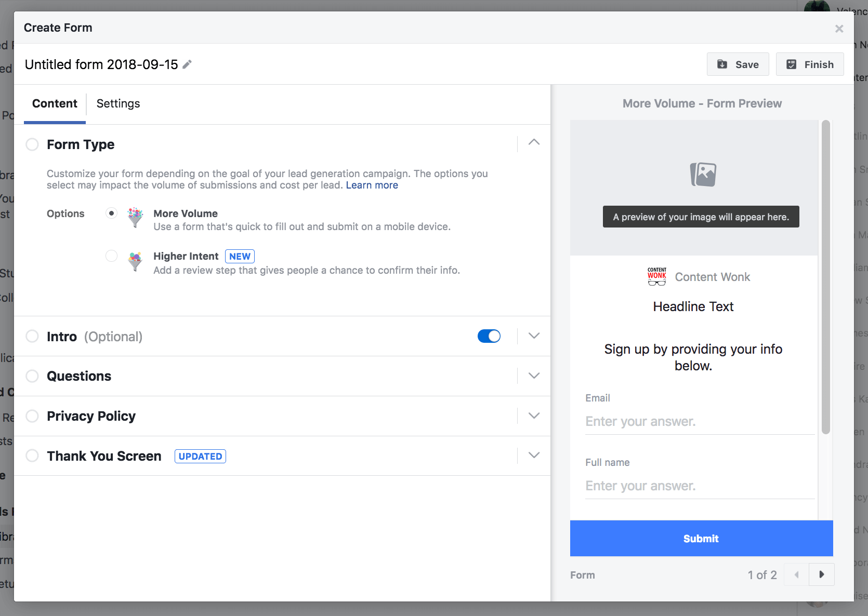The height and width of the screenshot is (616, 868).
Task: Switch to the Content tab
Action: coord(55,103)
